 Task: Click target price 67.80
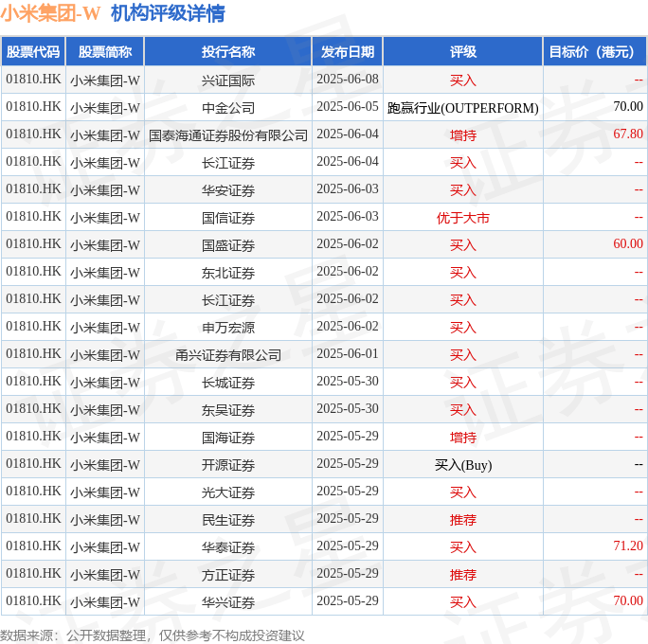click(x=628, y=134)
